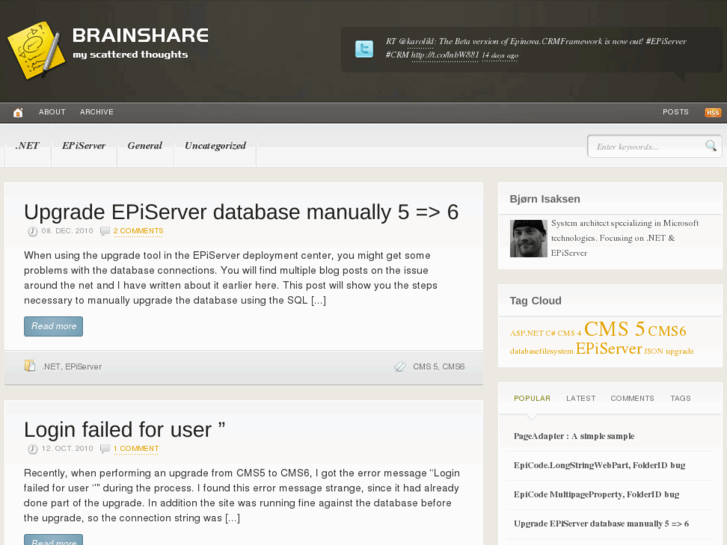Open popular post EpiCode.LongStringWebPart, FolderID bug
The image size is (727, 545).
(599, 465)
